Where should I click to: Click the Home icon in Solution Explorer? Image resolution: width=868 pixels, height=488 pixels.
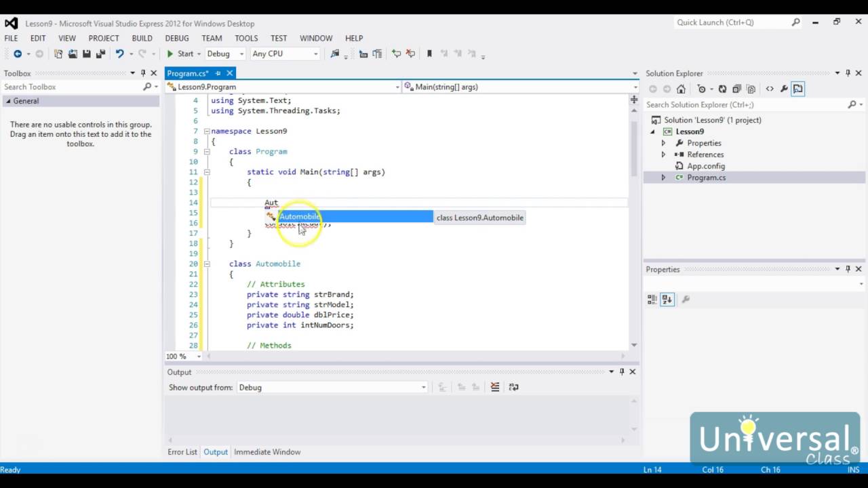pyautogui.click(x=681, y=89)
